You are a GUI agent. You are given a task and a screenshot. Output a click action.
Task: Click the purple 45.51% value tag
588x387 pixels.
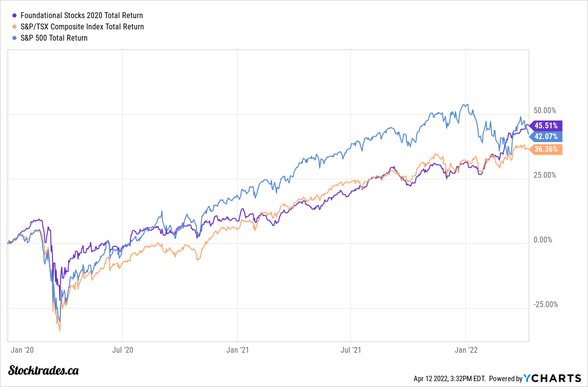(546, 125)
